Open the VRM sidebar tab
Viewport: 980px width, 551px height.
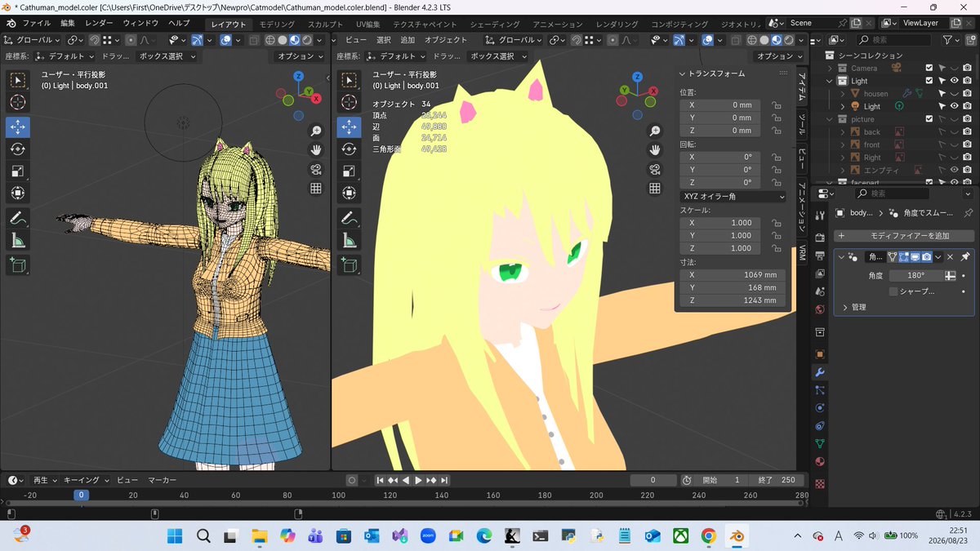click(x=802, y=251)
